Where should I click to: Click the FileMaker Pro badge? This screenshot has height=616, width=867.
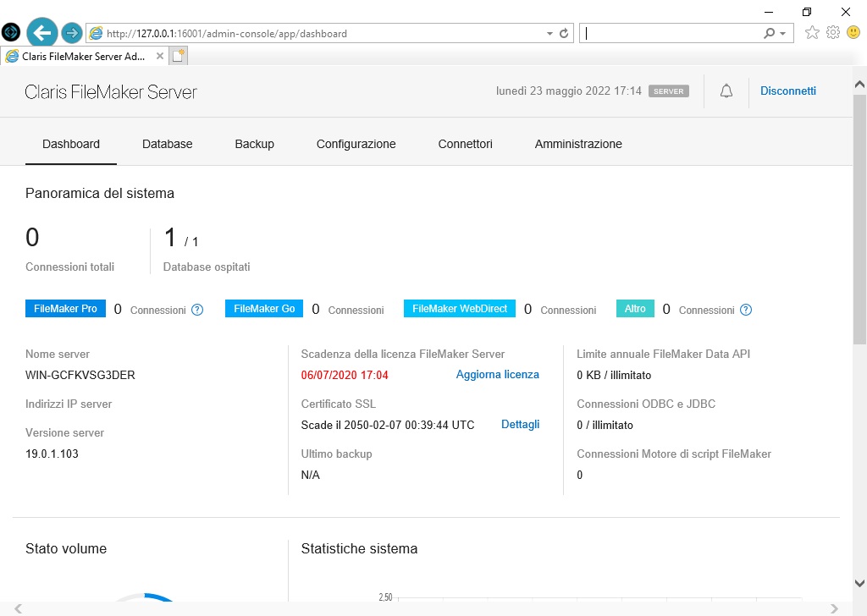point(65,308)
